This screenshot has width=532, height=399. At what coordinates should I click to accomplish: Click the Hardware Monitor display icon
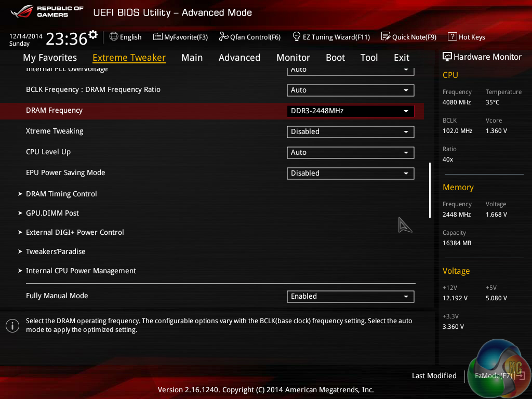[447, 57]
